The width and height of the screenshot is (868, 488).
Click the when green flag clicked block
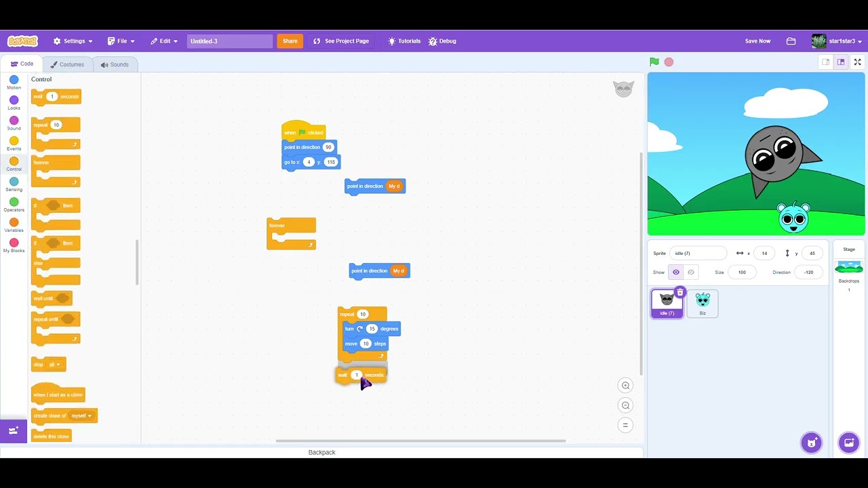tap(303, 131)
